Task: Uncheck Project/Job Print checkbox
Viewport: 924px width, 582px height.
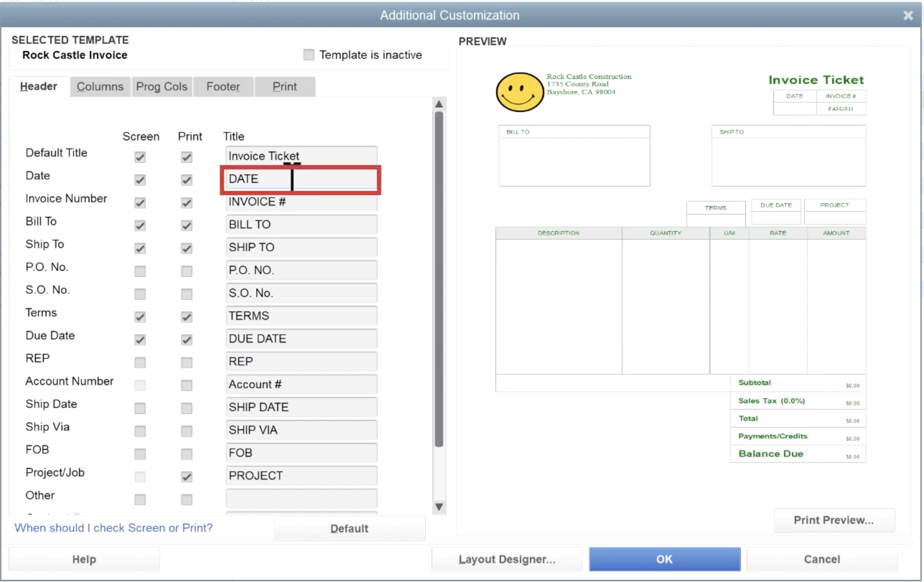Action: point(187,477)
